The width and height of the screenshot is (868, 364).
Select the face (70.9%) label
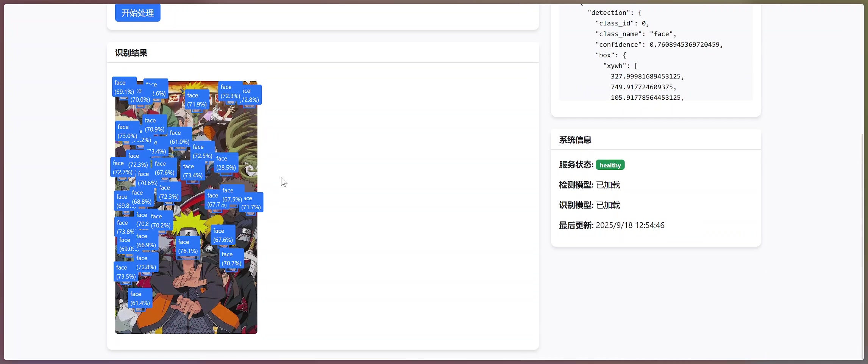point(155,124)
